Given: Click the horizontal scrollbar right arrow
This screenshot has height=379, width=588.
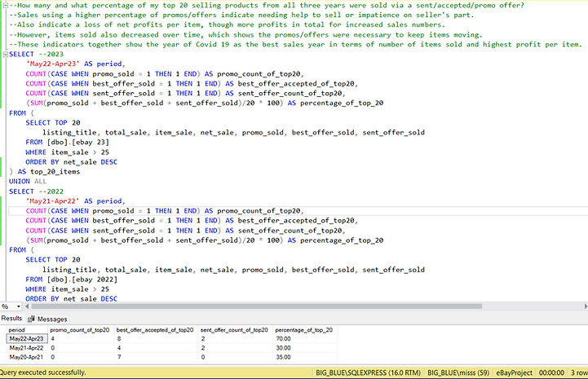Looking at the screenshot, I should [x=586, y=306].
